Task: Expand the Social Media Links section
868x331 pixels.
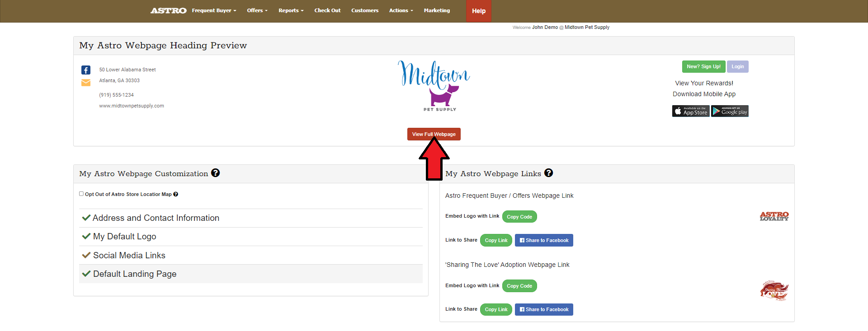Action: (x=129, y=256)
